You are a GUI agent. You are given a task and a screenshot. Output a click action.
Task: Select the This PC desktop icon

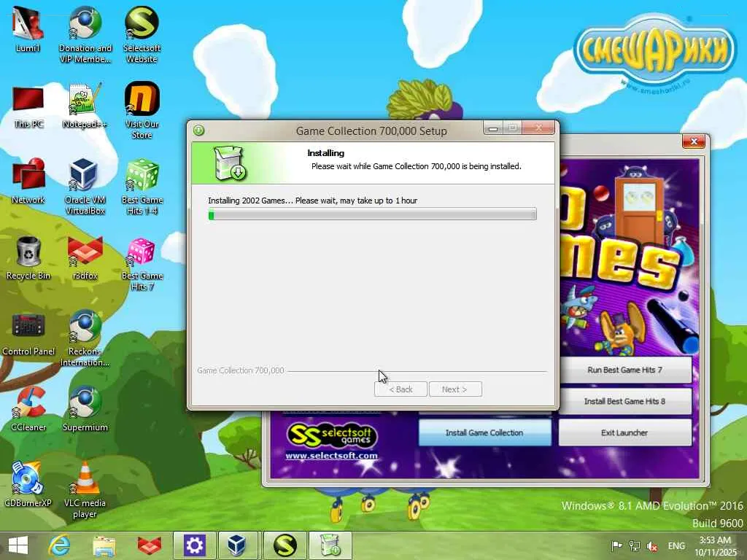(28, 108)
